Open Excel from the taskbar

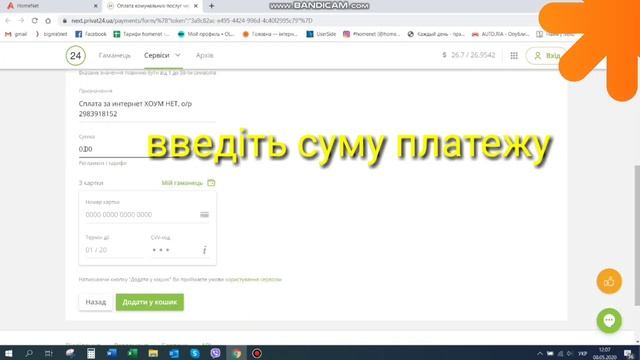[x=132, y=353]
